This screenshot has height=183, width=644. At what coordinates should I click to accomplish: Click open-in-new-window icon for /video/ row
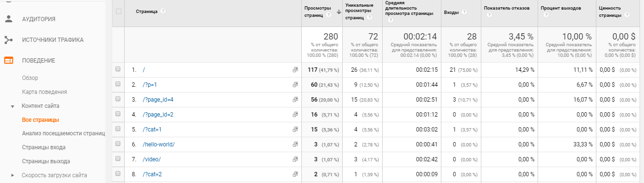tap(295, 159)
